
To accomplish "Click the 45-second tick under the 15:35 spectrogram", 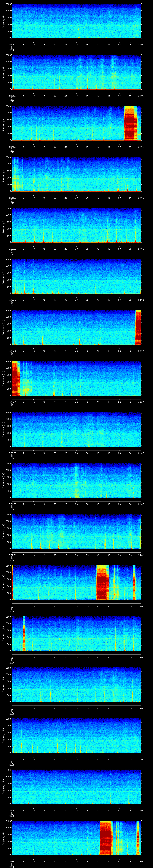I will (x=109, y=708).
